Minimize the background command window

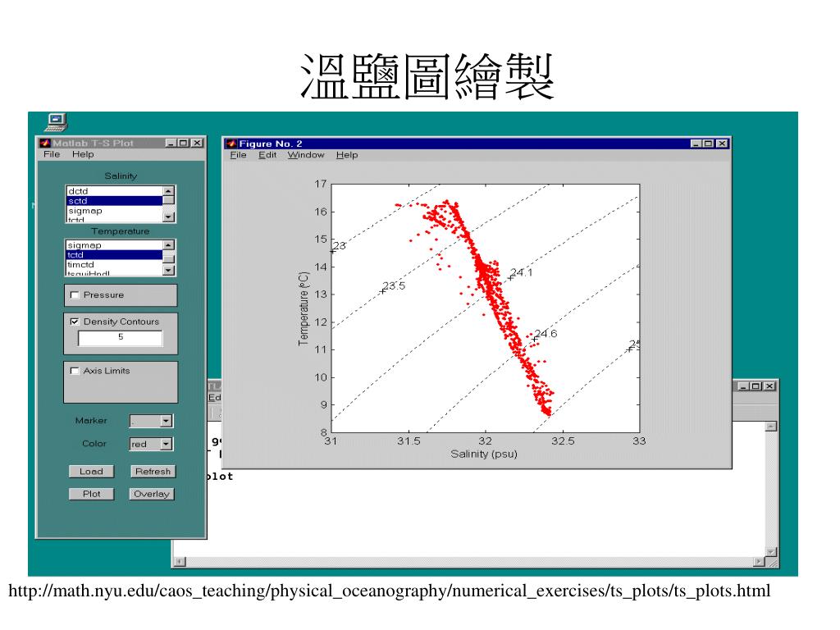(x=743, y=386)
